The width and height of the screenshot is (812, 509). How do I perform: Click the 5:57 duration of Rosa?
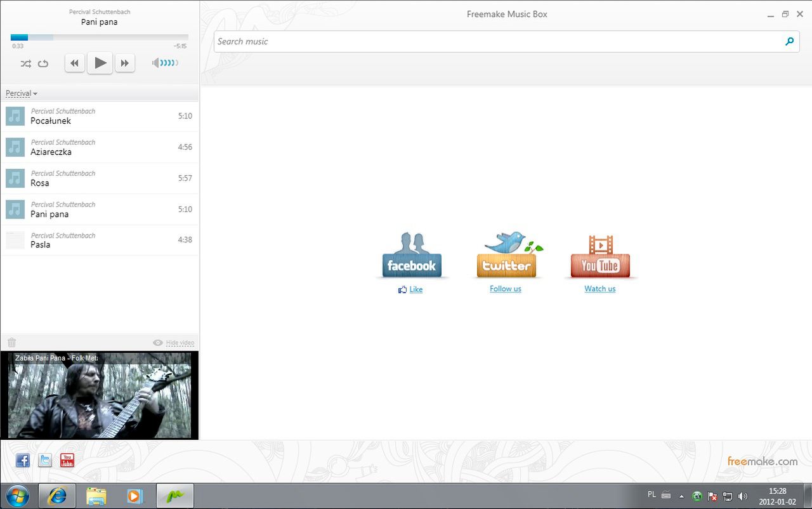[x=185, y=178]
